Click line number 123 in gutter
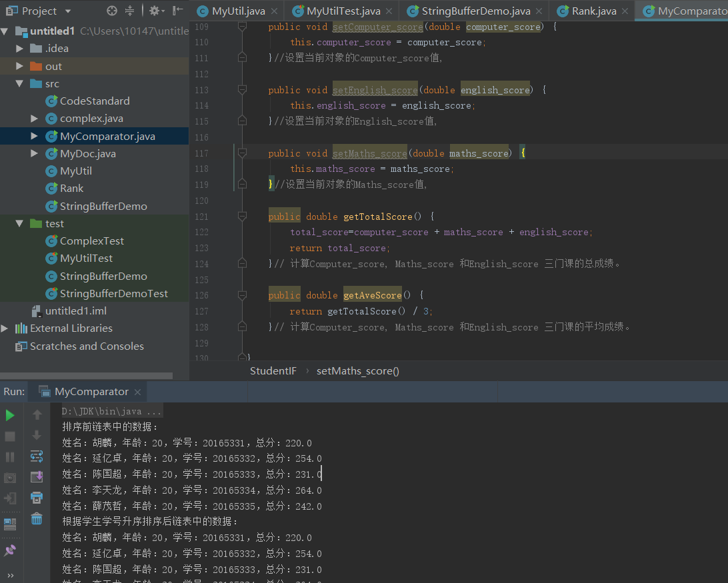Viewport: 728px width, 583px height. 201,248
